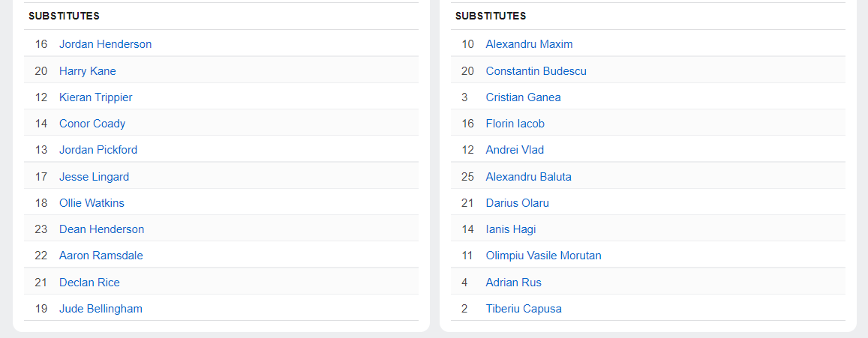Open Ollie Watkins profile link
The width and height of the screenshot is (868, 338).
(x=92, y=203)
